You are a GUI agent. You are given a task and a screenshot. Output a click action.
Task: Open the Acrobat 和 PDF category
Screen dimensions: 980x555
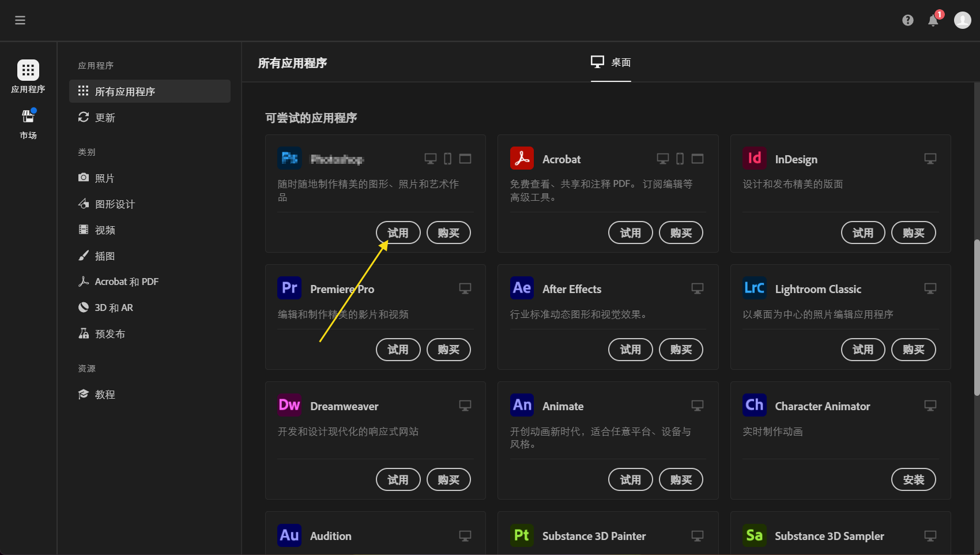coord(127,282)
